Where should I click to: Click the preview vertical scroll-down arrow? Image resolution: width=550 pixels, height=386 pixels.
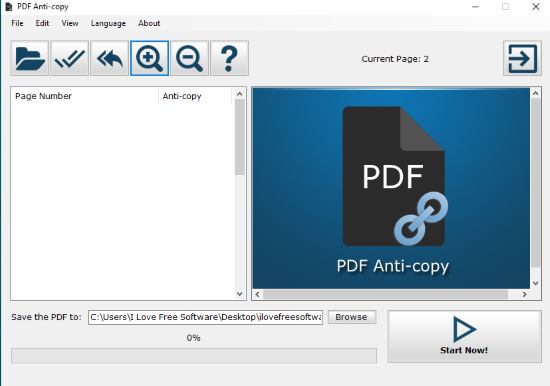point(535,283)
